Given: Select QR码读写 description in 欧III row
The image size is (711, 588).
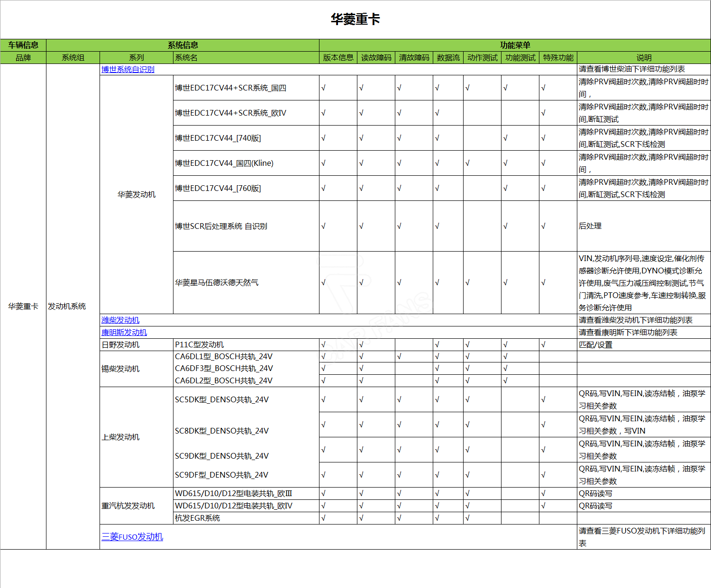Looking at the screenshot, I should coord(644,493).
